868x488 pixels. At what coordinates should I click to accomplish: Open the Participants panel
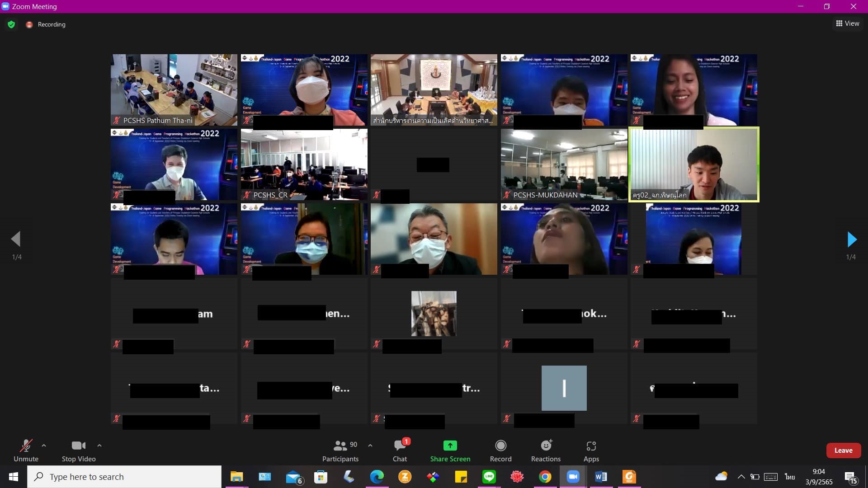340,450
